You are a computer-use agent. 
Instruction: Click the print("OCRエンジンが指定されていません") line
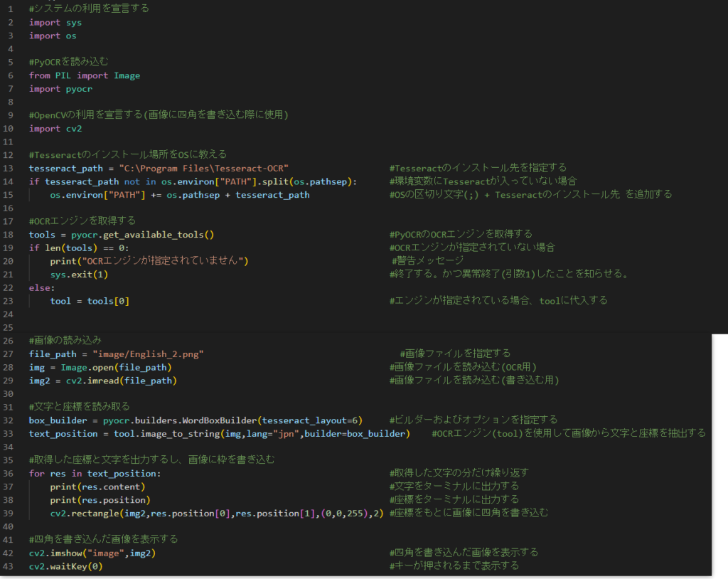pos(149,260)
